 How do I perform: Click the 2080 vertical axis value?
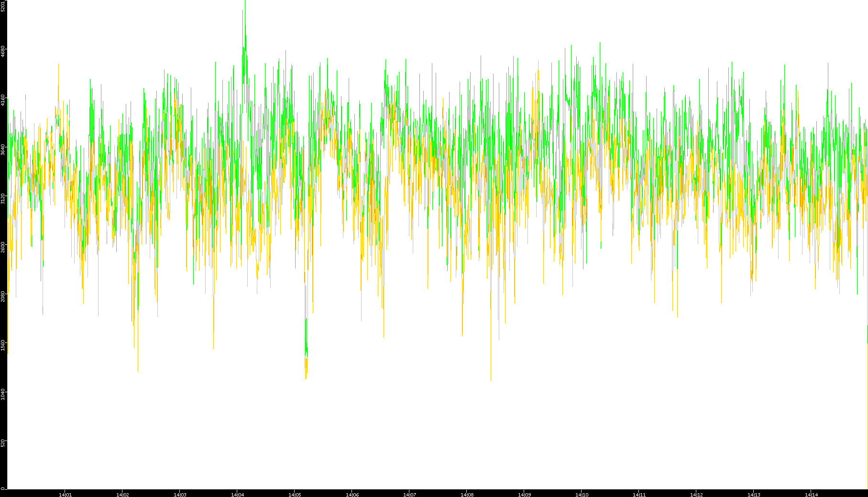(x=3, y=296)
